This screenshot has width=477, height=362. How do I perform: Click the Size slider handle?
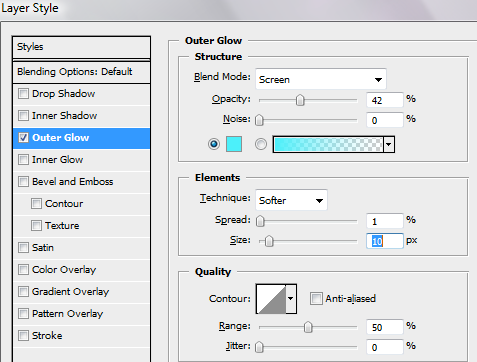(269, 241)
